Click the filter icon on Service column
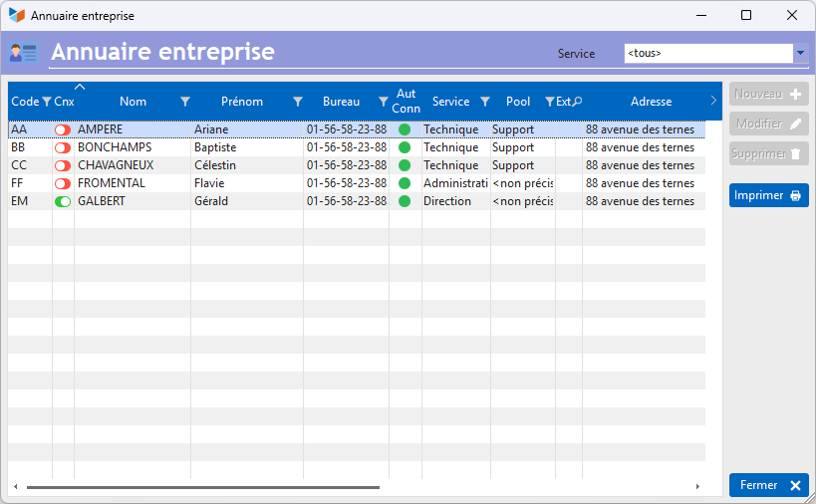This screenshot has width=816, height=504. 485,102
